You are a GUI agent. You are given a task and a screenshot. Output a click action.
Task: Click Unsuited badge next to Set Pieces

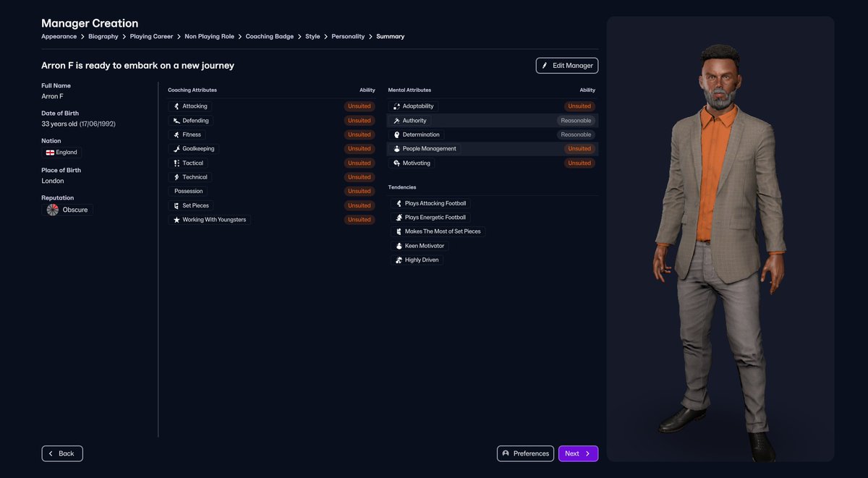click(359, 205)
